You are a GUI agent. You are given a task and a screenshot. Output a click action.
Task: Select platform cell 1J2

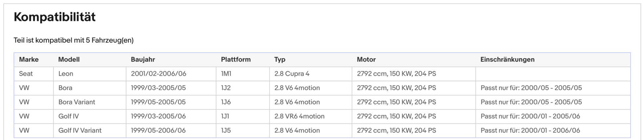(226, 88)
